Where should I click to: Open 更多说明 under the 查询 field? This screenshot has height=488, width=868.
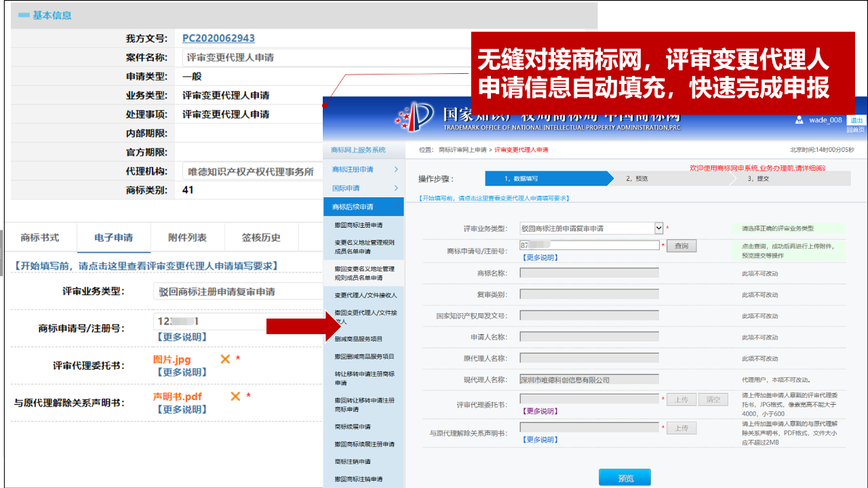click(x=540, y=258)
